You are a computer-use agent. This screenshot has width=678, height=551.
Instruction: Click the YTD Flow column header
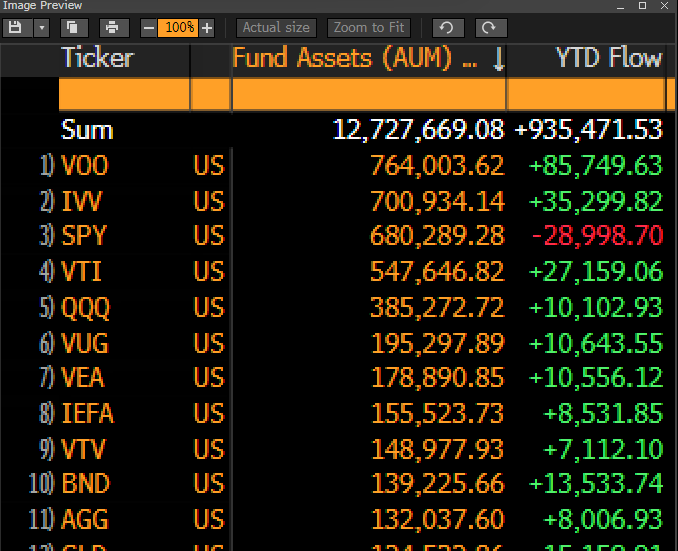(608, 58)
